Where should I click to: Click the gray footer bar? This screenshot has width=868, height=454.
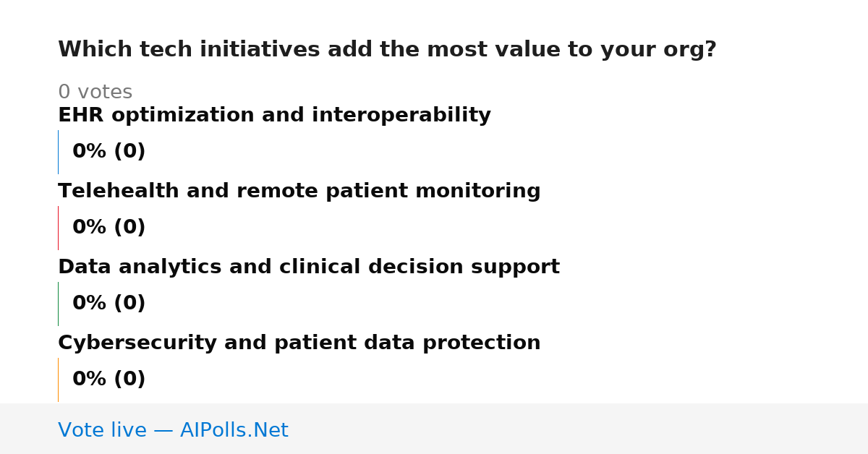tap(434, 429)
